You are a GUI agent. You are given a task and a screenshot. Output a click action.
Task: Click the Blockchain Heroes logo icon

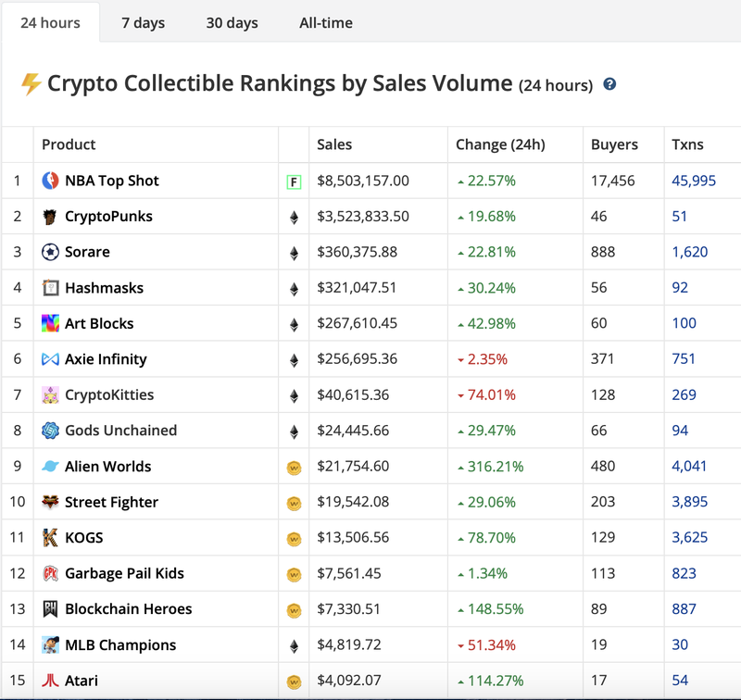(x=50, y=609)
